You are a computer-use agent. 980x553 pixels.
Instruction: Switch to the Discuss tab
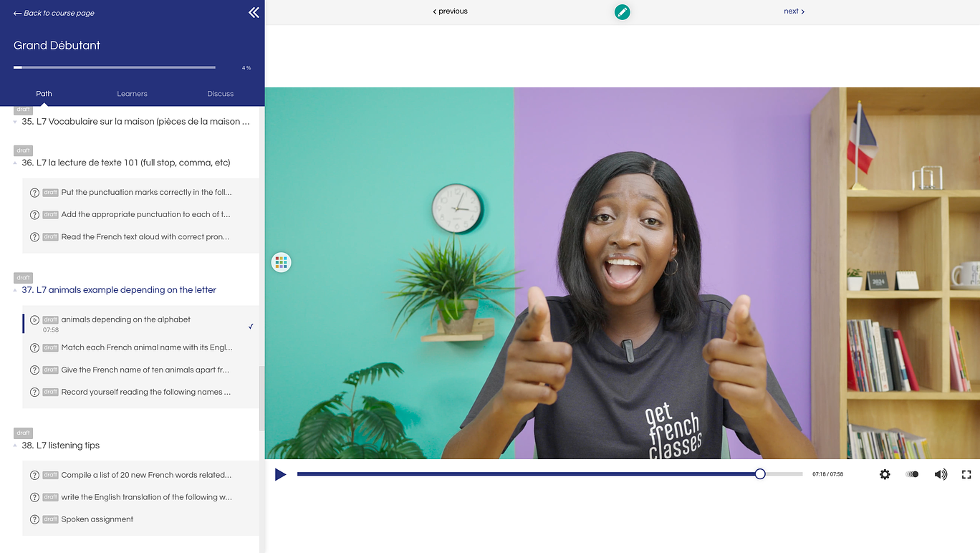tap(220, 94)
